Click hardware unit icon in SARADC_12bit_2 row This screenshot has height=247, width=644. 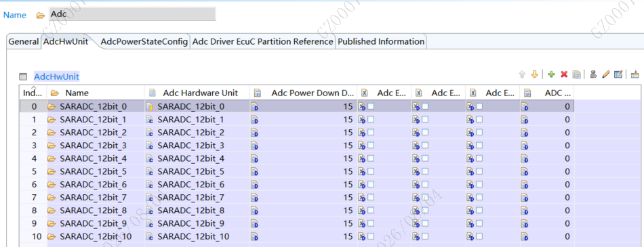point(150,133)
